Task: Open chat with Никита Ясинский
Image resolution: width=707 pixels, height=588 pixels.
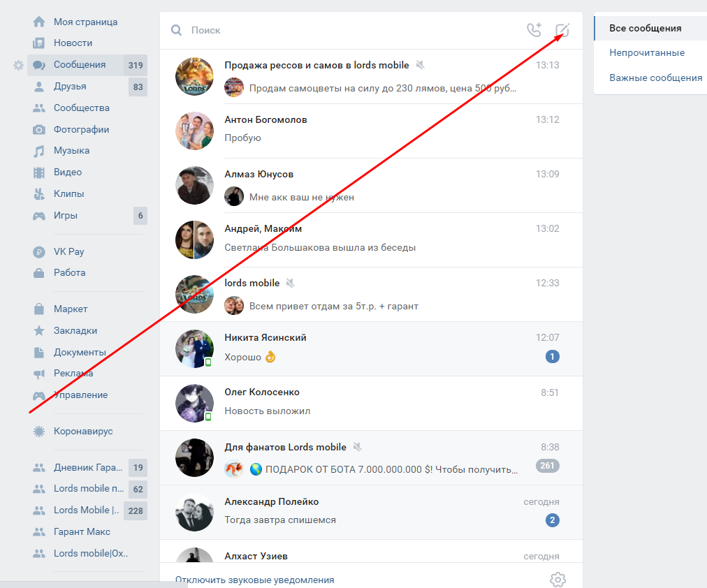Action: [371, 348]
